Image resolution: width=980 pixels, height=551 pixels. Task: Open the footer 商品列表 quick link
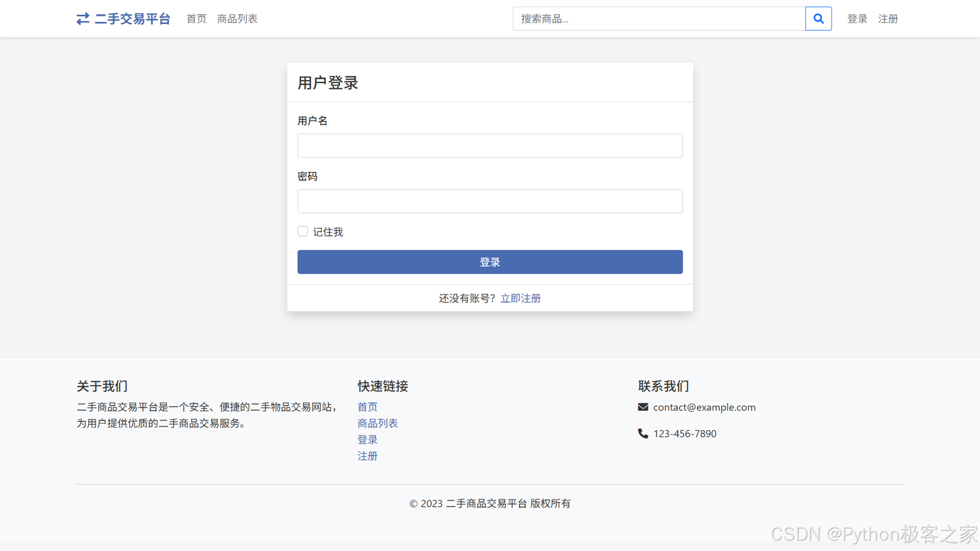point(377,423)
